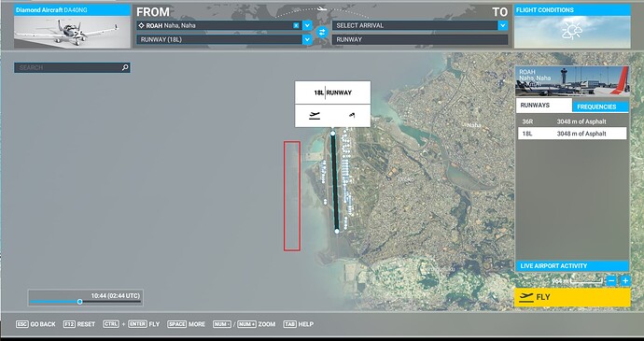Switch to the FREQUENCIES tab
This screenshot has height=341, width=644.
(600, 107)
